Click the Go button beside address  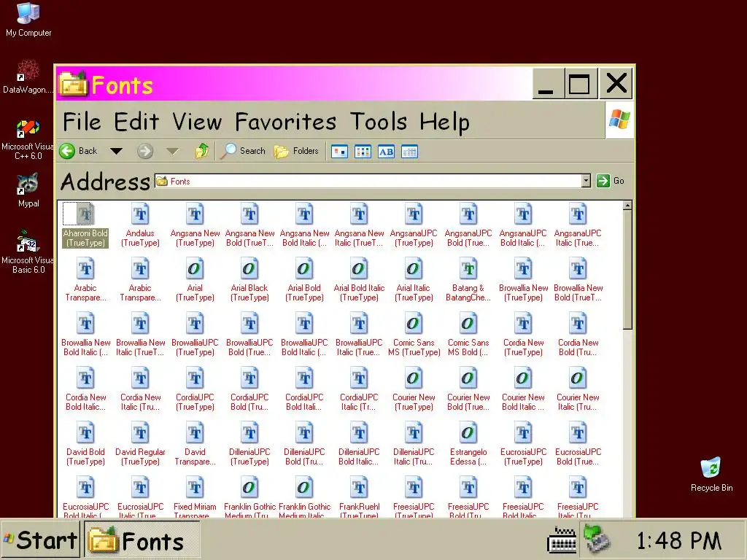coord(611,181)
